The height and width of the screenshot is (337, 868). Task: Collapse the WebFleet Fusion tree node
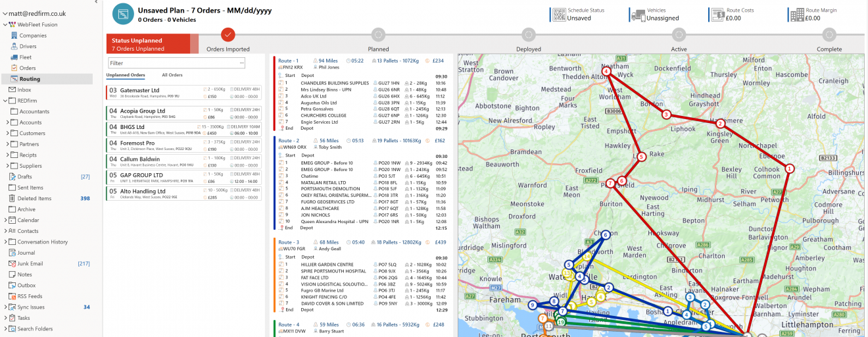pos(5,25)
